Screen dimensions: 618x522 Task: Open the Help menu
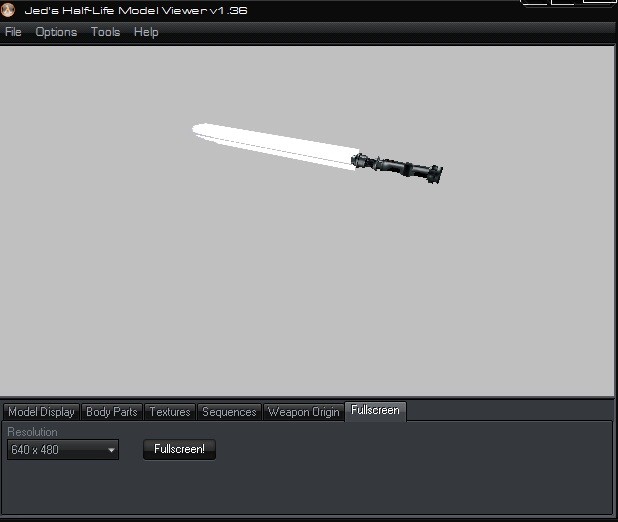pos(146,32)
